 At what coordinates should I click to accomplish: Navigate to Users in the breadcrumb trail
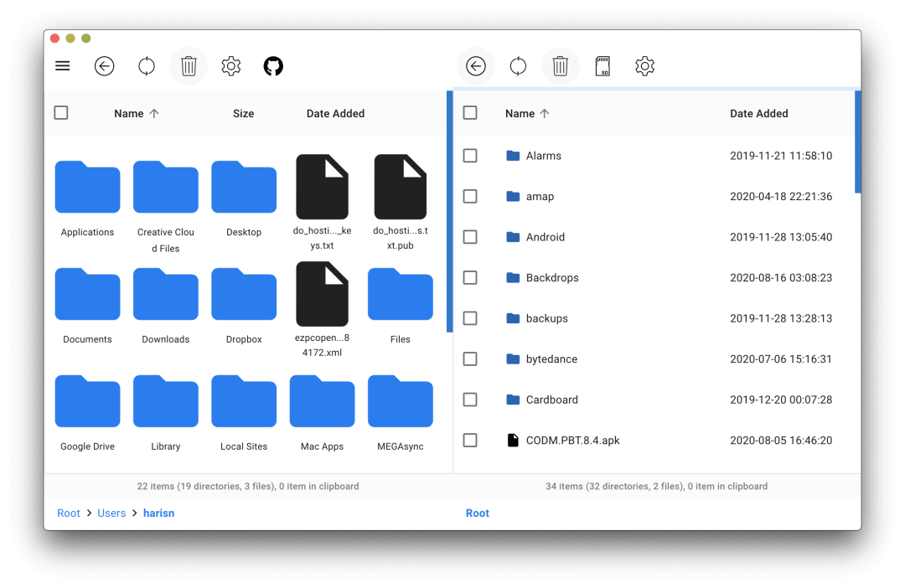[111, 513]
